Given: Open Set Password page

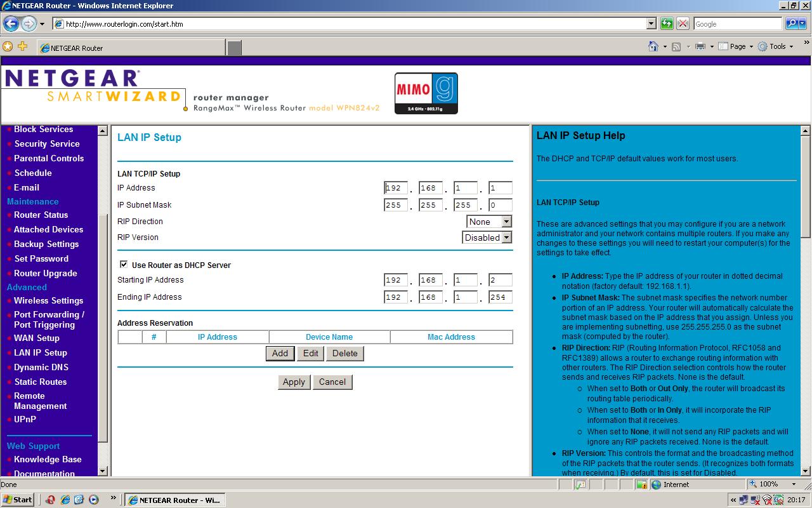Looking at the screenshot, I should coord(41,258).
